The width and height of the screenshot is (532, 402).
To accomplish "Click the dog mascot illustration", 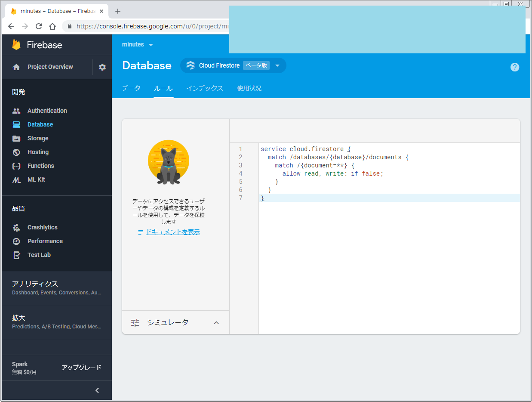I will coord(169,162).
